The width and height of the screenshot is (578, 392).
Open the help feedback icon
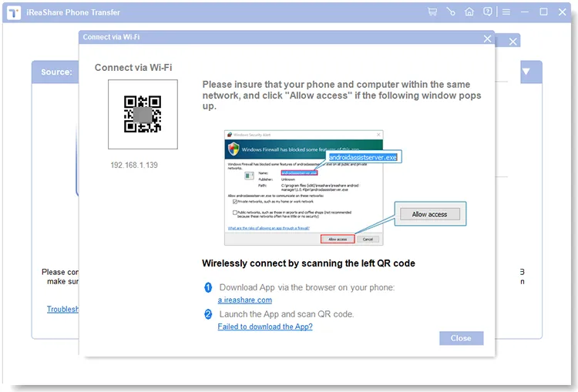[487, 12]
